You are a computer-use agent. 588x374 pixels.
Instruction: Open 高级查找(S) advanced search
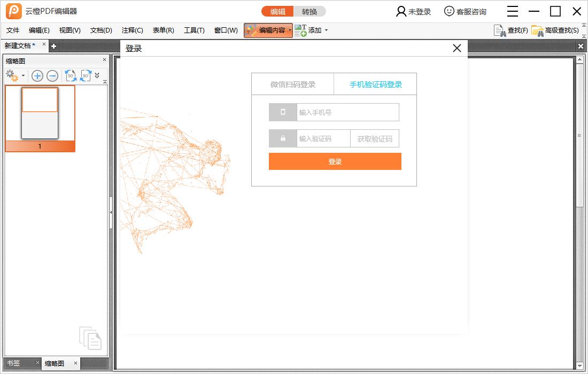(x=555, y=30)
